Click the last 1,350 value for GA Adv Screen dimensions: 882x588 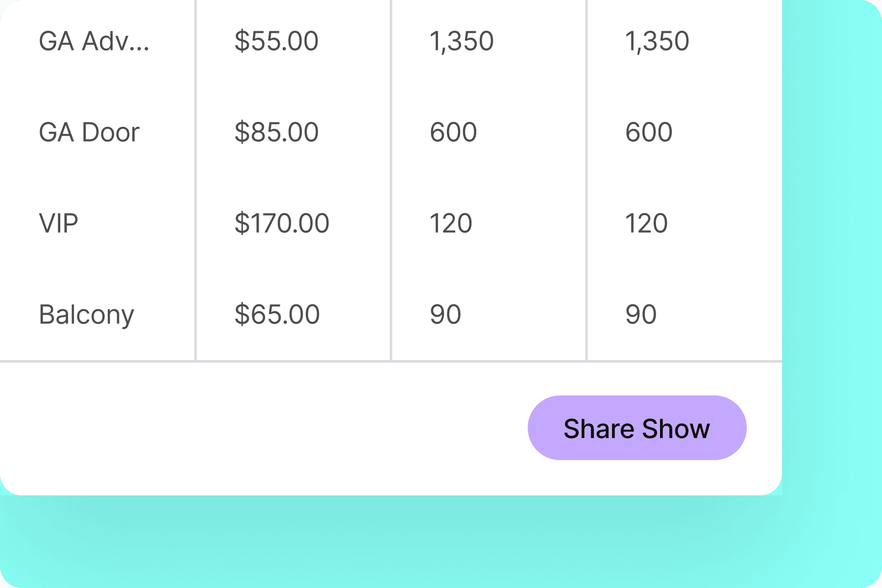point(657,41)
